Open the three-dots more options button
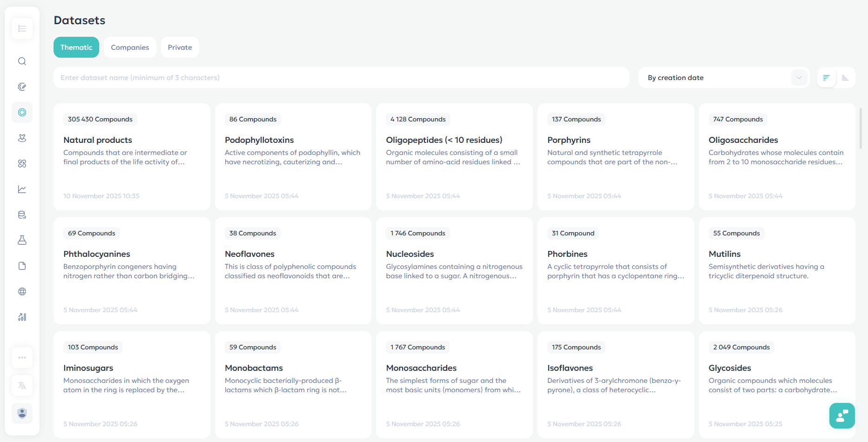Screen dimensions: 868x442 click(x=22, y=358)
